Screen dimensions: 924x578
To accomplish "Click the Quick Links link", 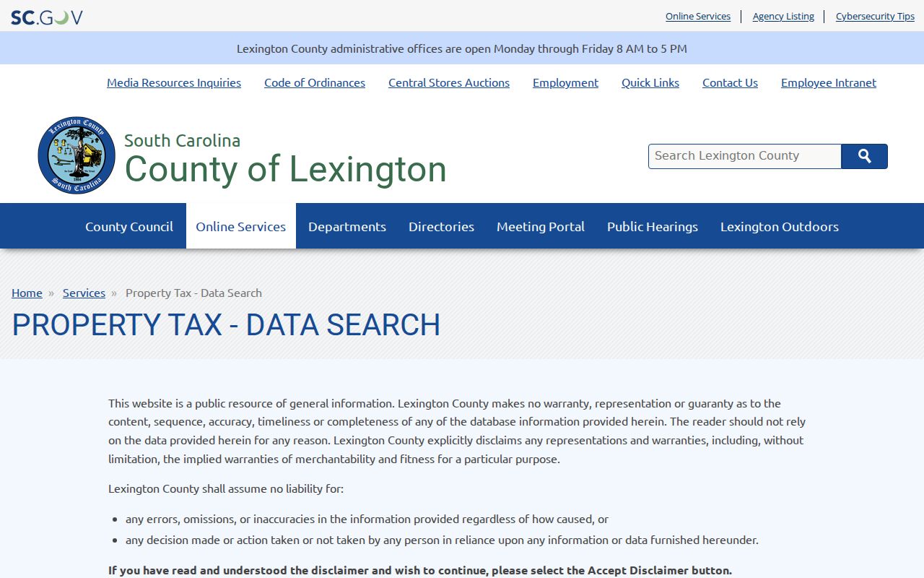I will (650, 82).
